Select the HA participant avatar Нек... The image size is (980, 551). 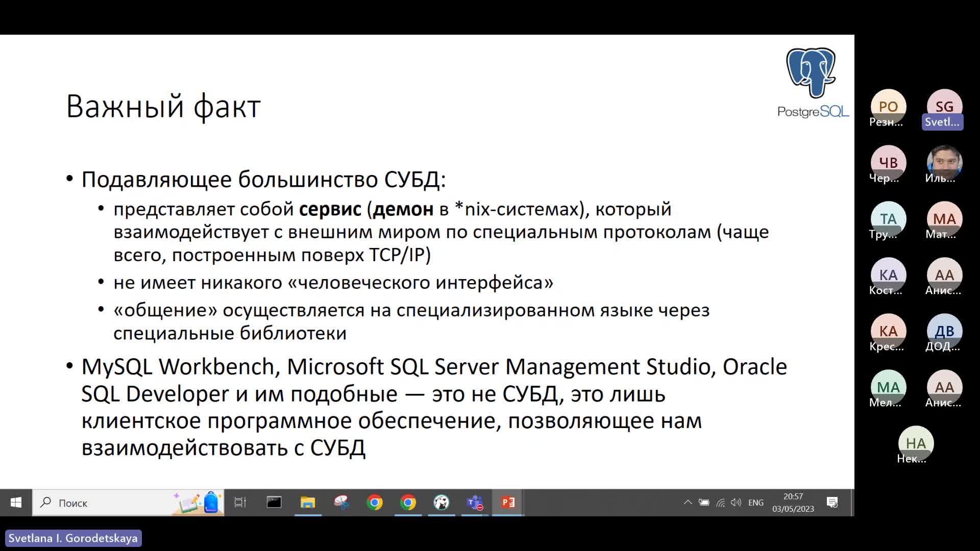coord(916,443)
